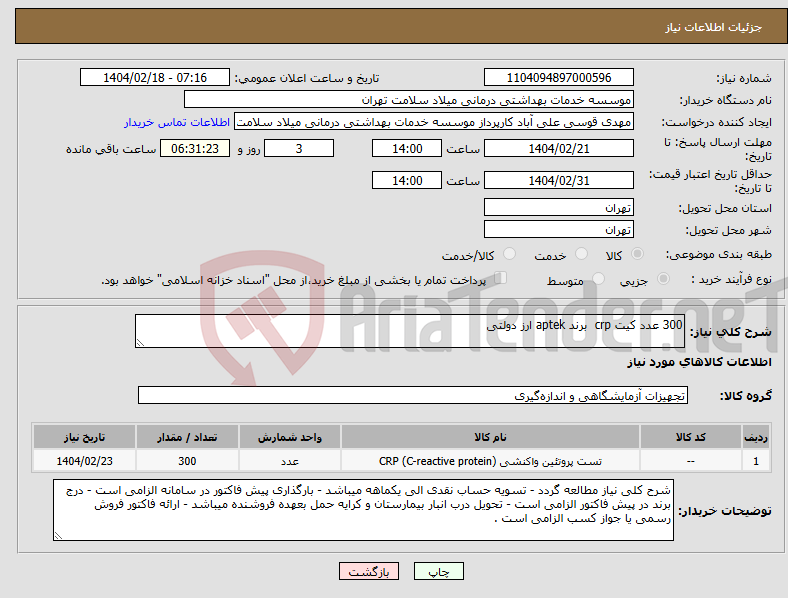
Task: Click the بازگشت (back) button
Action: pos(368,571)
